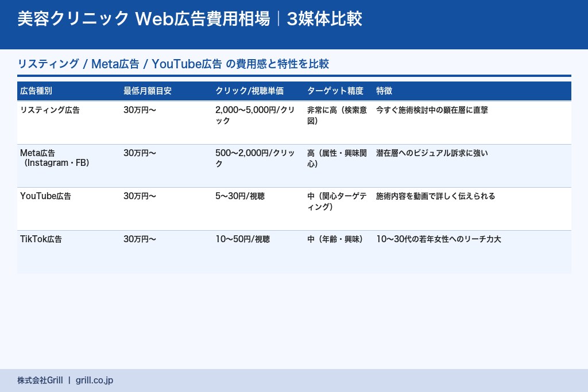Click the 潜在層へのビジュアル訴求に強い cell
The image size is (588, 392).
(431, 153)
